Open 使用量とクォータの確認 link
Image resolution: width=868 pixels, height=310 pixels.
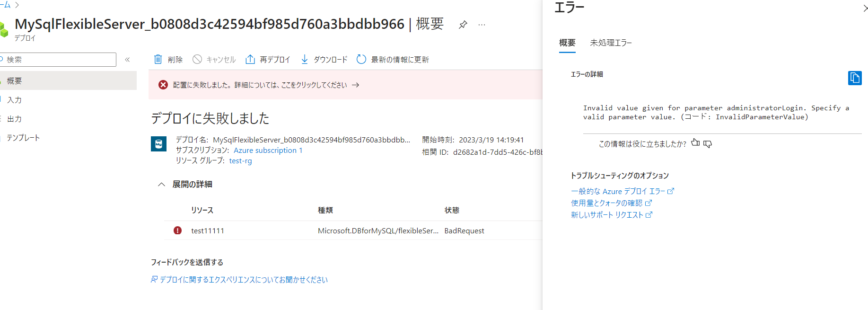[x=611, y=203]
